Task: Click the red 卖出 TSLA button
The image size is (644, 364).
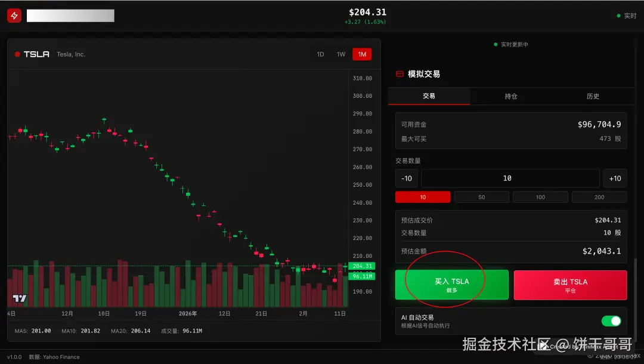Action: point(570,285)
